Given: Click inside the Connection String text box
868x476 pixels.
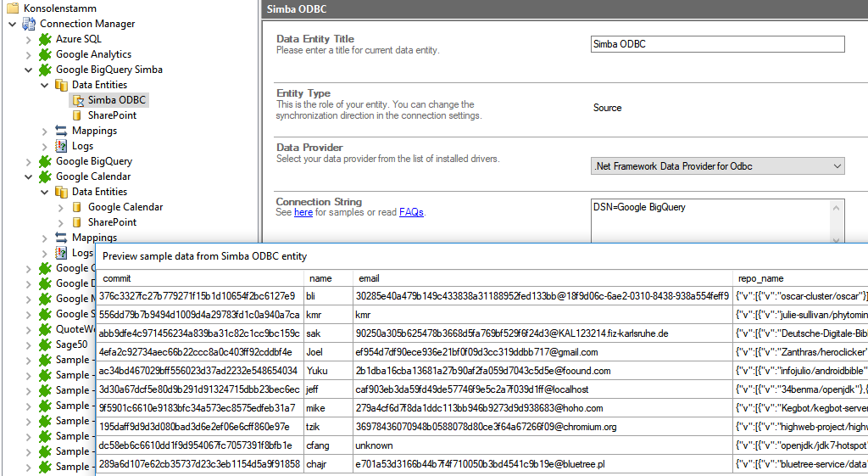Looking at the screenshot, I should click(x=717, y=221).
